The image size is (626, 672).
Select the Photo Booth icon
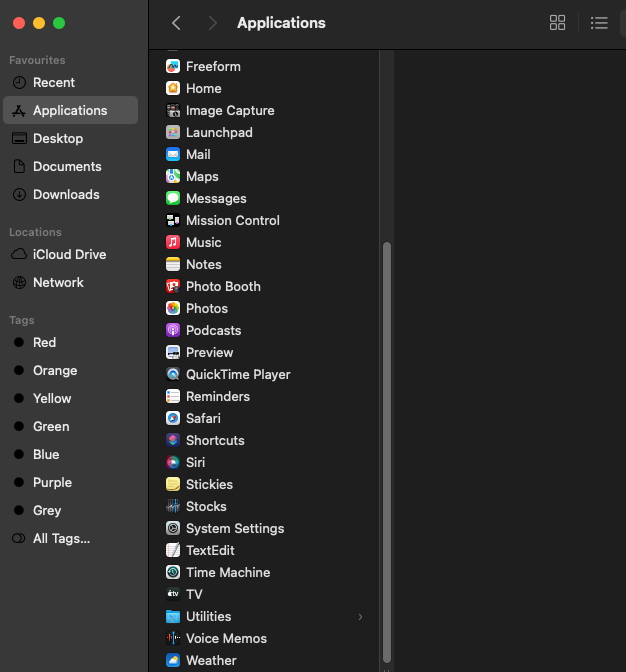click(173, 286)
